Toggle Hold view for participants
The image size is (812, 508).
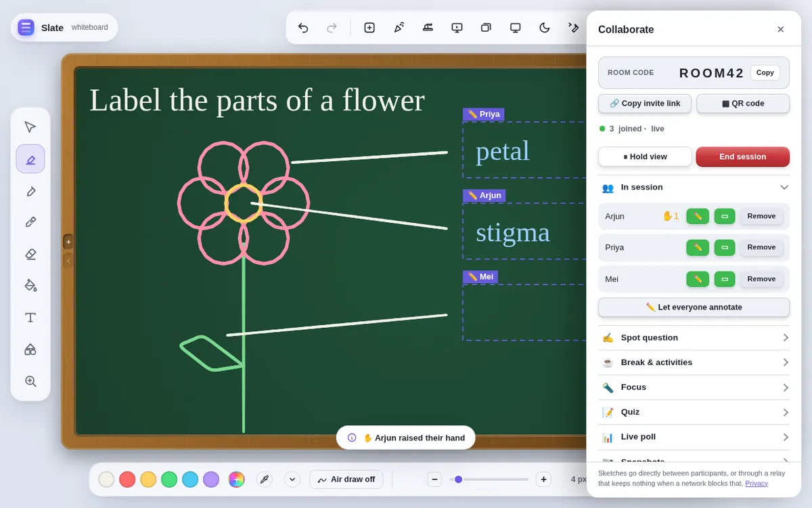pos(645,156)
